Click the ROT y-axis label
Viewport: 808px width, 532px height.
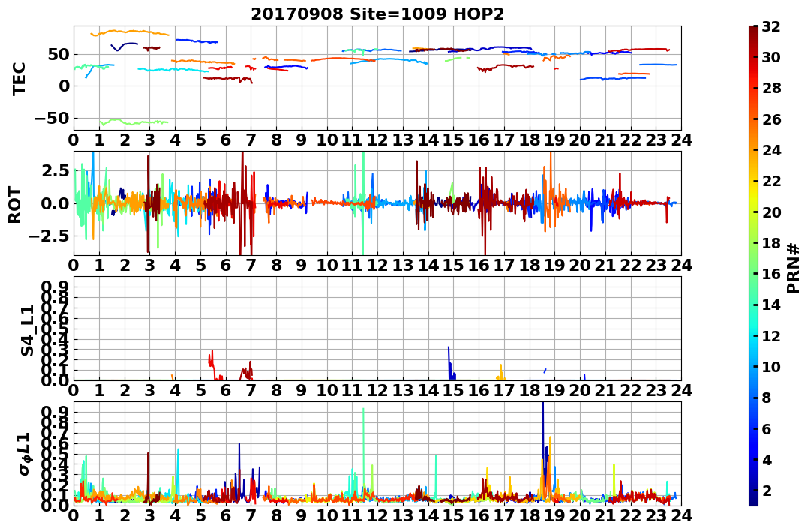pyautogui.click(x=15, y=205)
